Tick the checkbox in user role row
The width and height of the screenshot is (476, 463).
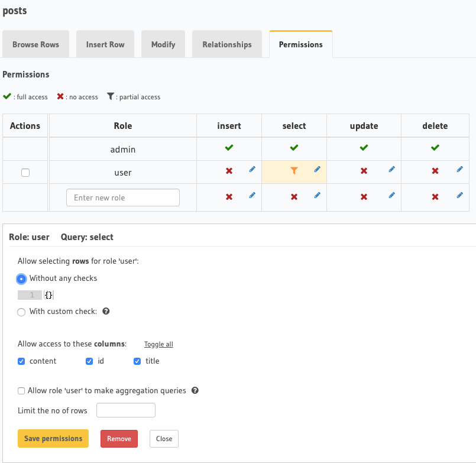pos(25,173)
